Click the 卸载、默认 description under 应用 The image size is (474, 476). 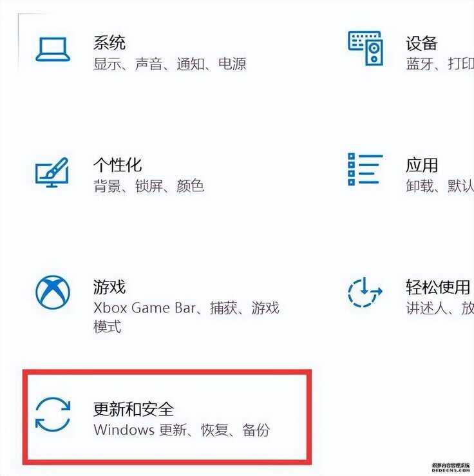[440, 186]
